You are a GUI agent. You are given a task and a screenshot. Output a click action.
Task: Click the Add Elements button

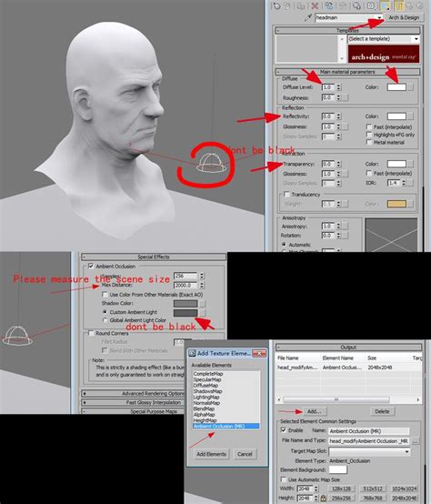click(211, 454)
